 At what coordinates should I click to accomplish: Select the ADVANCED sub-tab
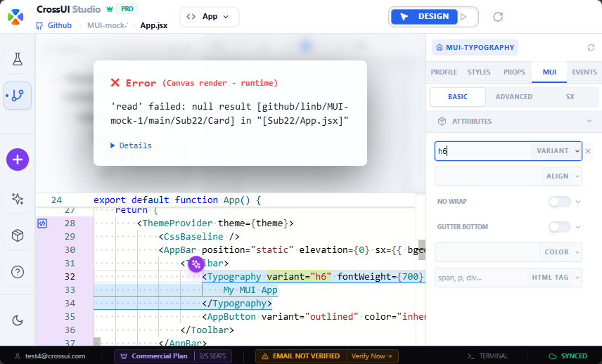pos(513,97)
